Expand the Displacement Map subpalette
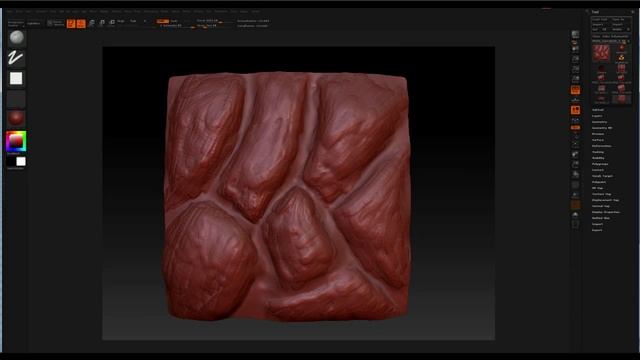Image resolution: width=640 pixels, height=360 pixels. tap(605, 200)
